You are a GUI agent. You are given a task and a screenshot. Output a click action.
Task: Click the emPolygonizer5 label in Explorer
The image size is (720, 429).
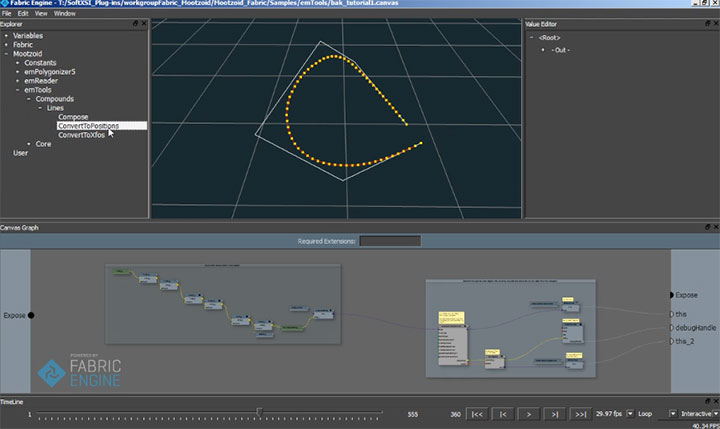[x=50, y=72]
